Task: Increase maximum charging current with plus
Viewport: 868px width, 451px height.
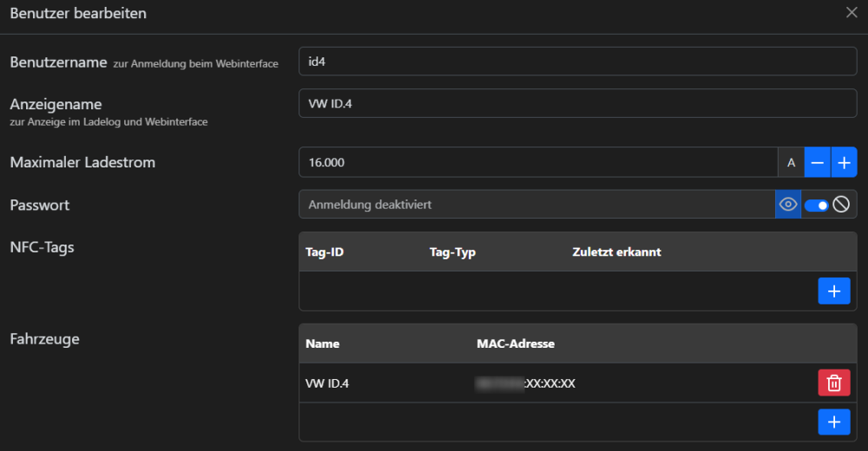Action: pos(844,162)
